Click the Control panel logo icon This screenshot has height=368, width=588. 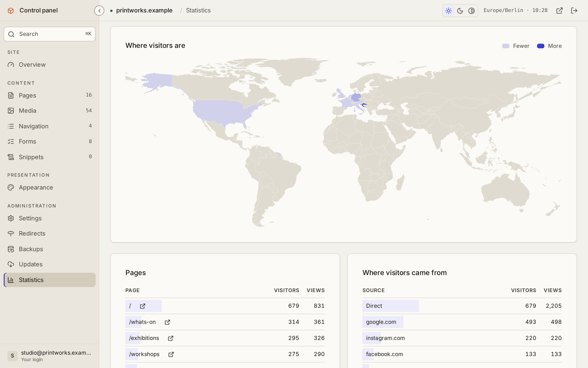(x=11, y=11)
